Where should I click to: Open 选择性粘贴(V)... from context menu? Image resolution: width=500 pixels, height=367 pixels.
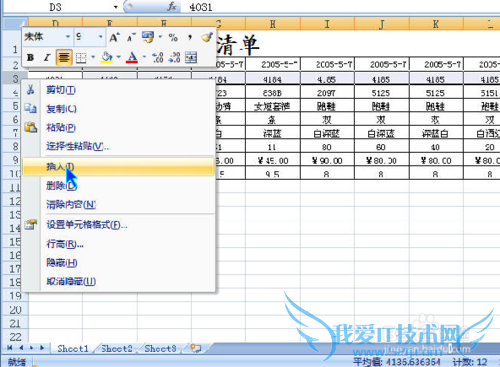point(118,146)
